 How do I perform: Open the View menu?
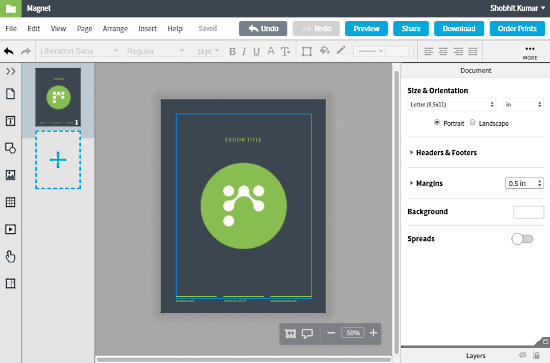[58, 28]
